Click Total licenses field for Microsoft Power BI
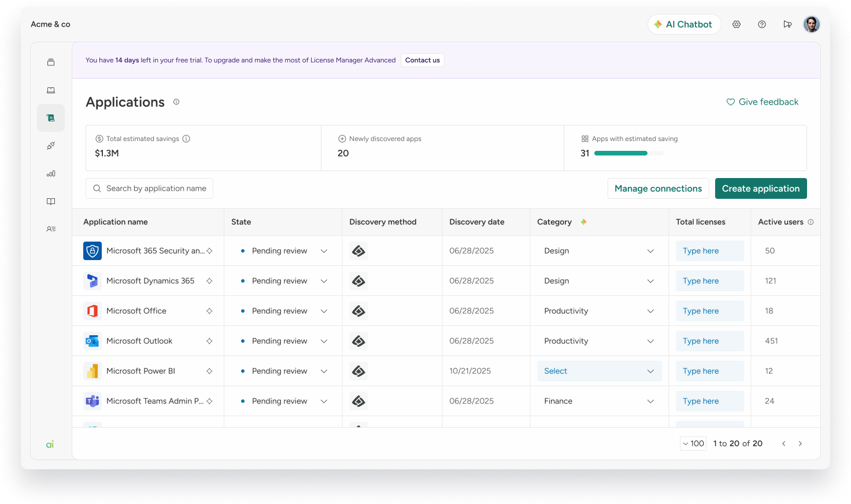851x504 pixels. (x=710, y=371)
